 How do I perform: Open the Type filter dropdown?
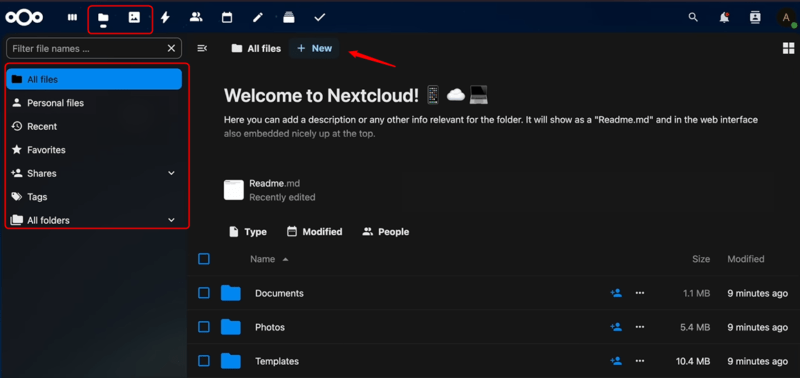(x=248, y=232)
